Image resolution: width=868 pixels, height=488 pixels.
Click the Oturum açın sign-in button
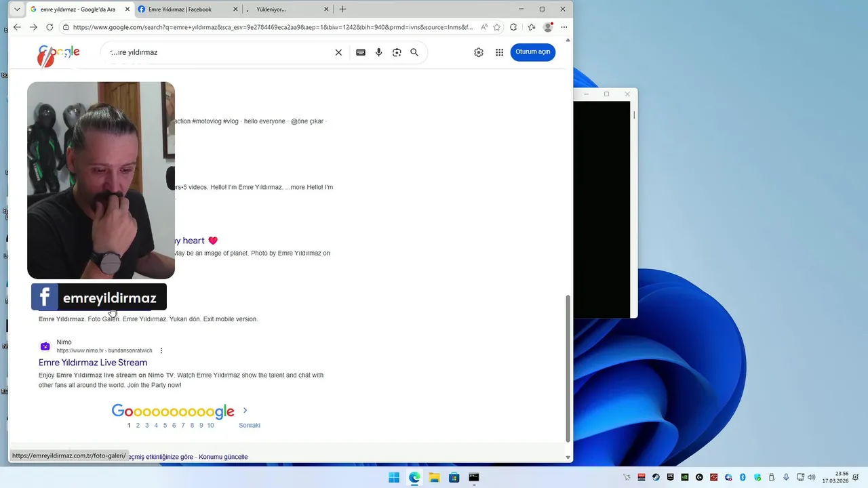(532, 52)
